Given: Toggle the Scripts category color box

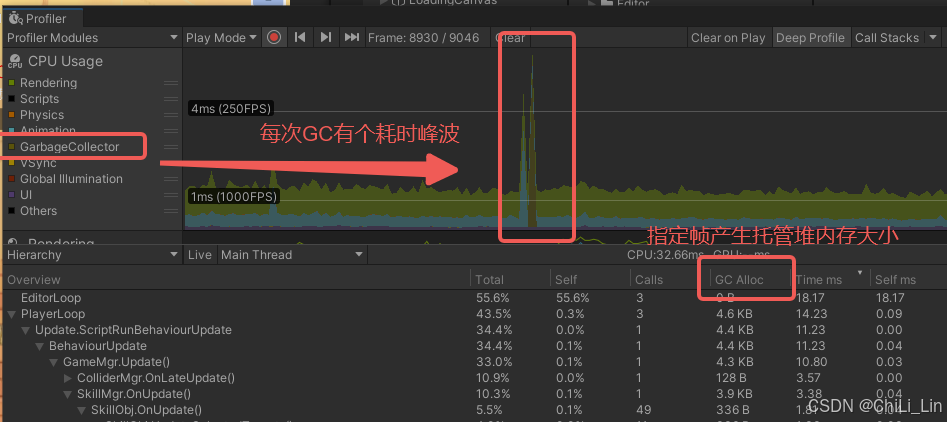Looking at the screenshot, I should pos(11,99).
